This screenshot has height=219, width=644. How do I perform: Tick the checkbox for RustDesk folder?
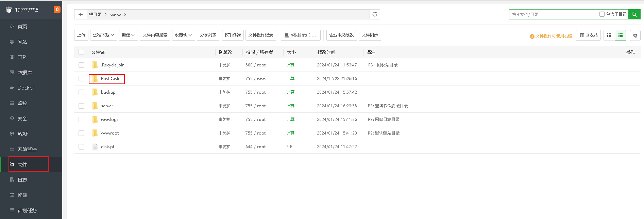pos(81,79)
